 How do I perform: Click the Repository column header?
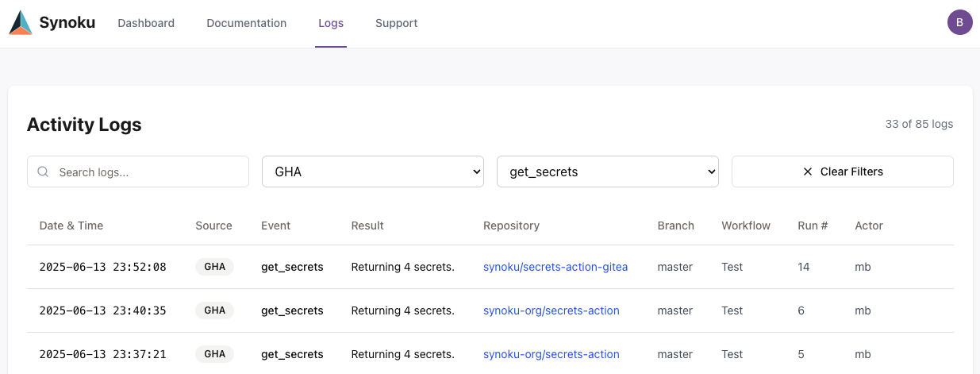point(511,226)
